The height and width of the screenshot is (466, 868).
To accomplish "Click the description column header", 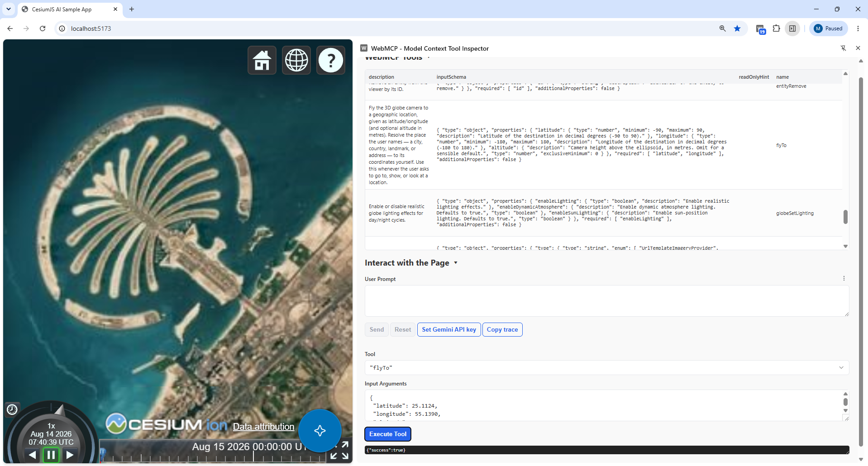I will [x=382, y=77].
